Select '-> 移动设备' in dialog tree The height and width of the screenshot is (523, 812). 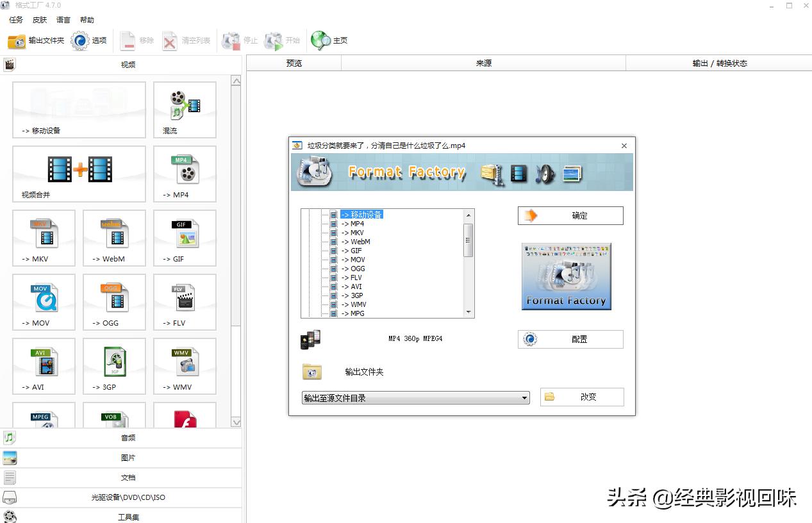pyautogui.click(x=362, y=215)
